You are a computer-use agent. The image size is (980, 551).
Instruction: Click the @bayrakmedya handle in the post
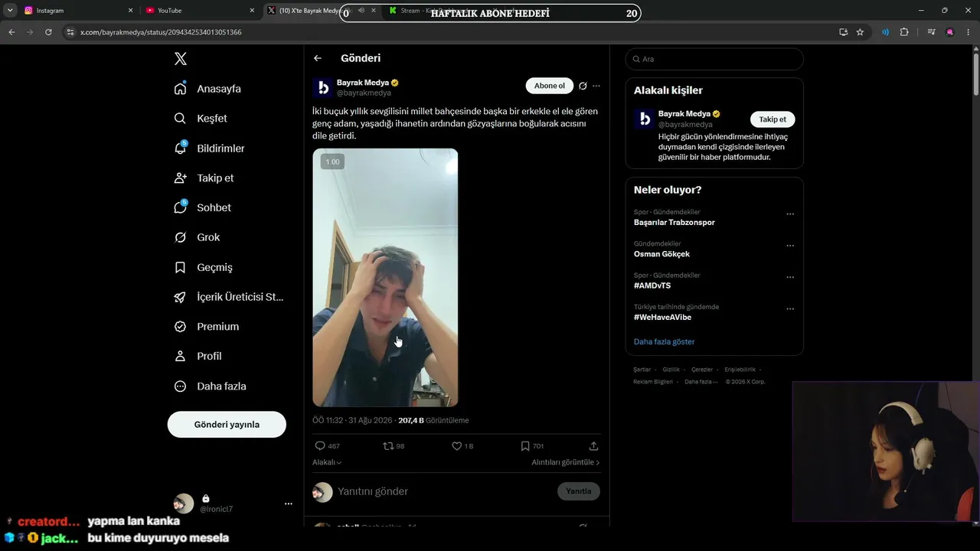(364, 93)
